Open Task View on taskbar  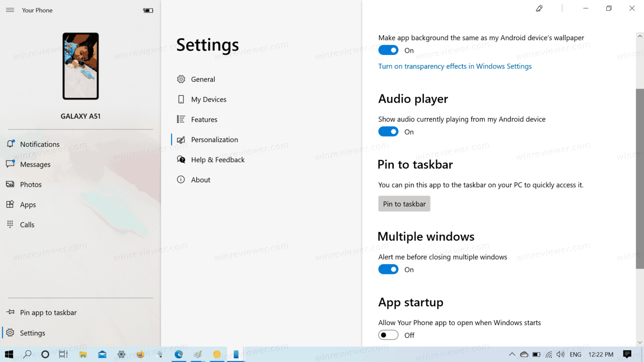63,354
